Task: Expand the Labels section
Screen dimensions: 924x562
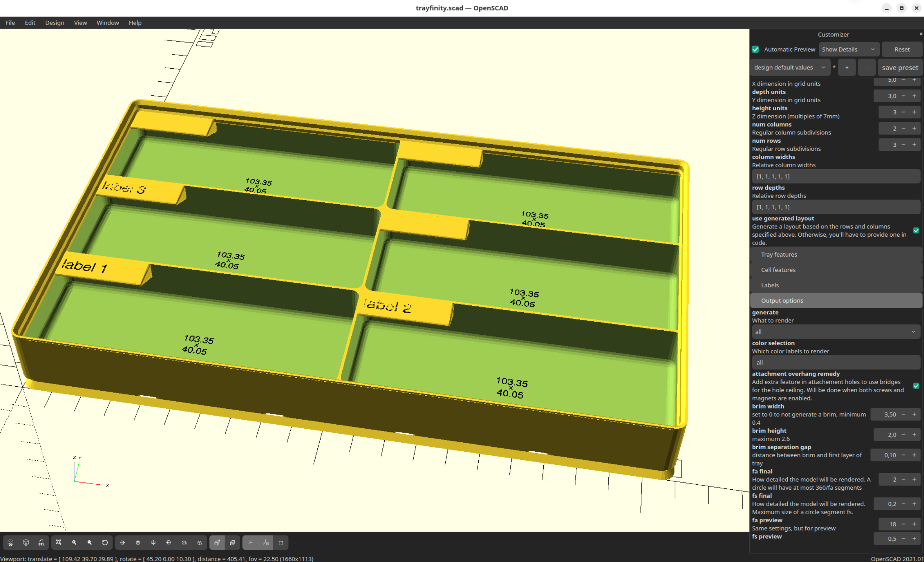Action: [x=836, y=285]
